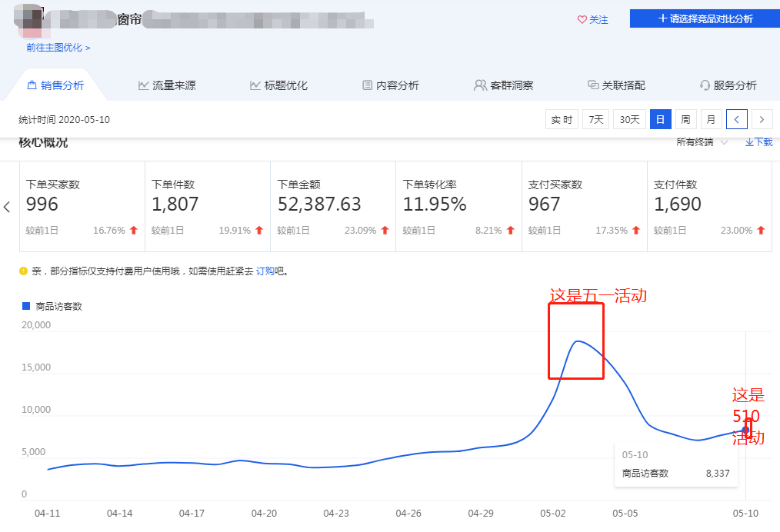Click 请选择竞品对比分析 plus button
This screenshot has width=780, height=532.
pyautogui.click(x=705, y=18)
